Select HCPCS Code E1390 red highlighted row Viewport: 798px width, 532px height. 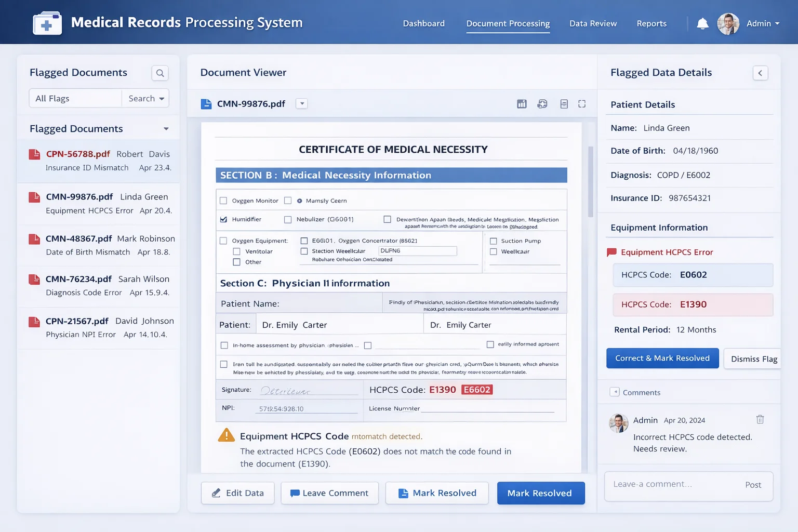(x=693, y=304)
